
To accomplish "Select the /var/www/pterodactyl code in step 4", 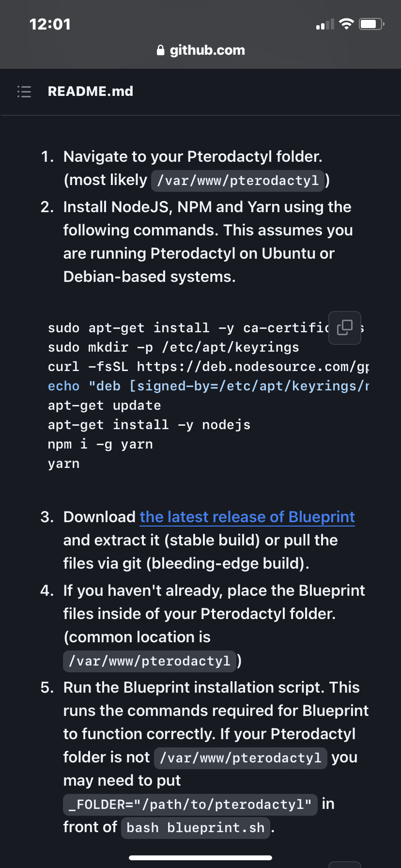I will [x=150, y=661].
